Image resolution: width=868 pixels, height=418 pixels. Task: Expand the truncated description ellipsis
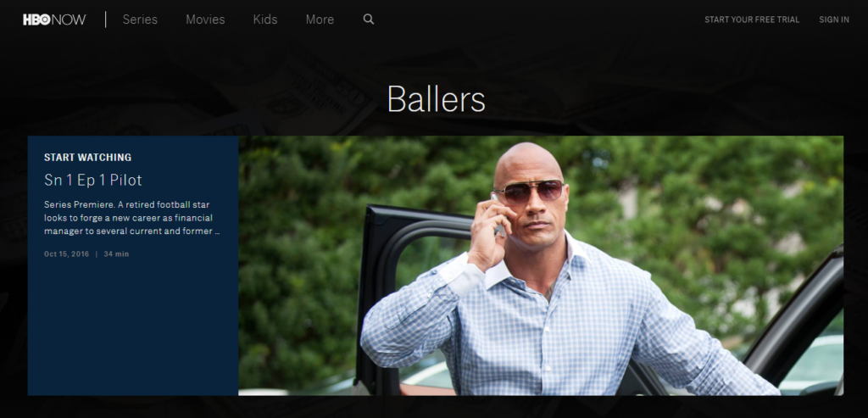point(217,232)
